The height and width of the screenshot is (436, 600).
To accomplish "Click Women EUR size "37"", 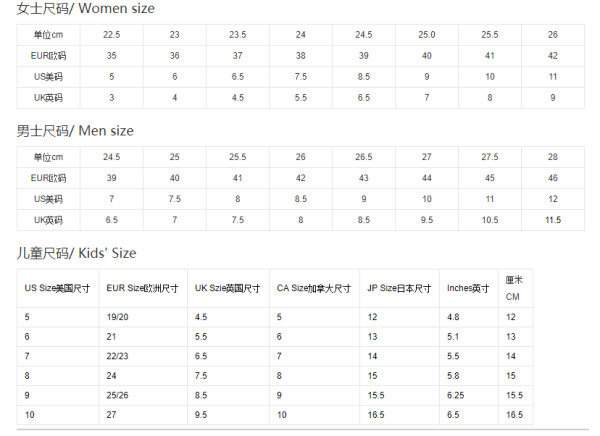I will [x=238, y=56].
